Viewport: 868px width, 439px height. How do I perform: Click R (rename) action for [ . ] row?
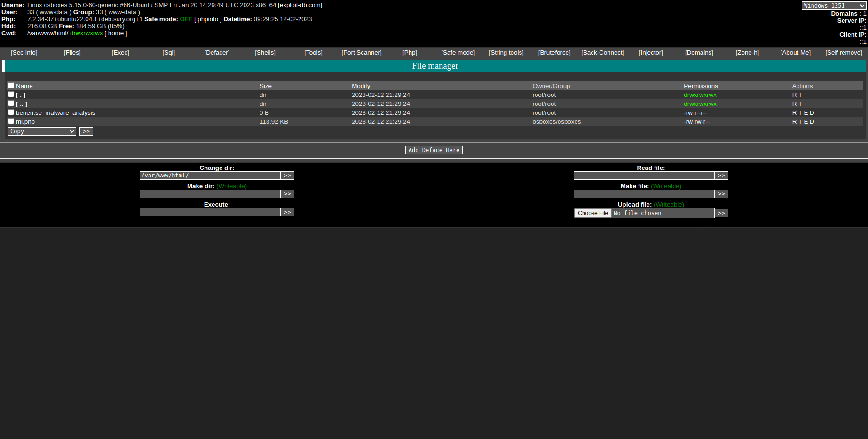tap(795, 95)
